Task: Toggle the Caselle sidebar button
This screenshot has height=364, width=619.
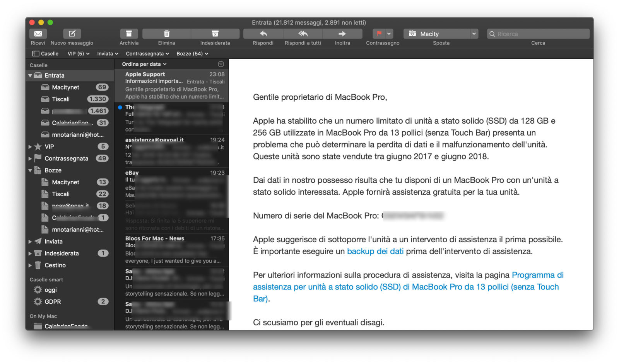Action: 45,54
